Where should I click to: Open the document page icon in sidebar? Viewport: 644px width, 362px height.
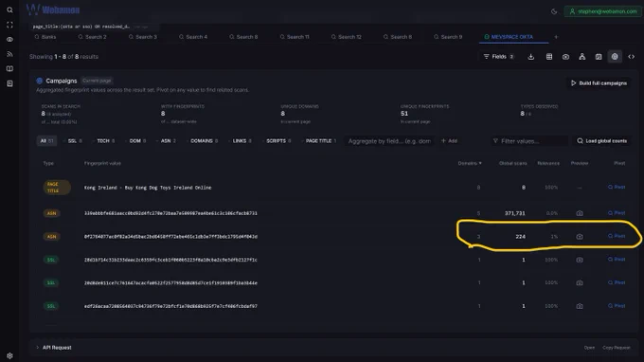[9, 83]
